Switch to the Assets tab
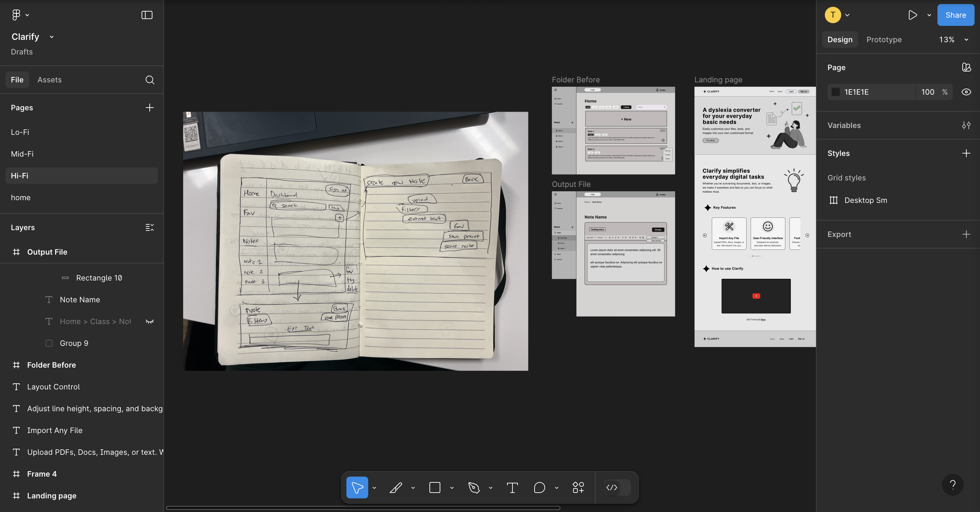Image resolution: width=980 pixels, height=512 pixels. click(x=49, y=80)
